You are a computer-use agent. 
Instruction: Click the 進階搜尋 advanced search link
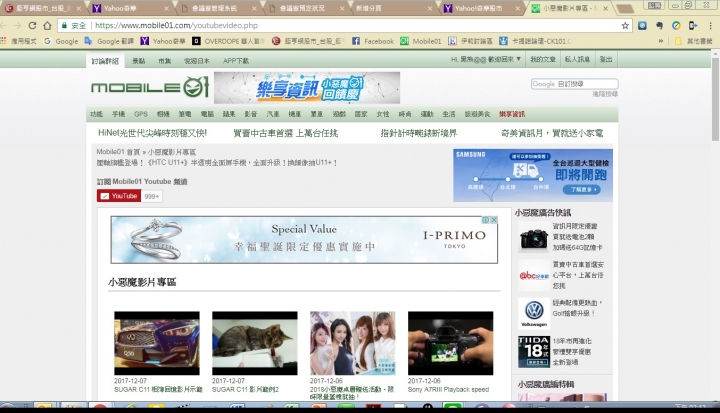tap(605, 94)
